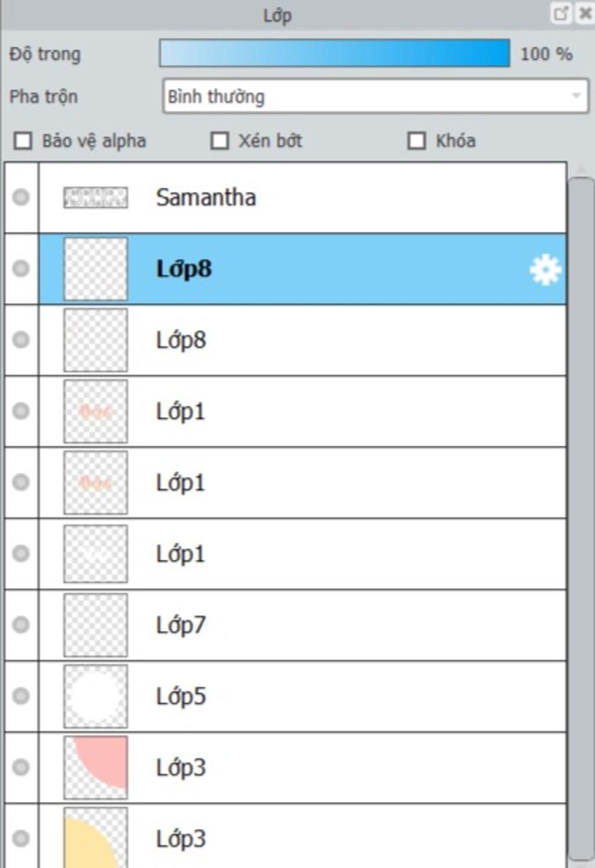
Task: Select the Lớp5 layer name
Action: pyautogui.click(x=181, y=696)
